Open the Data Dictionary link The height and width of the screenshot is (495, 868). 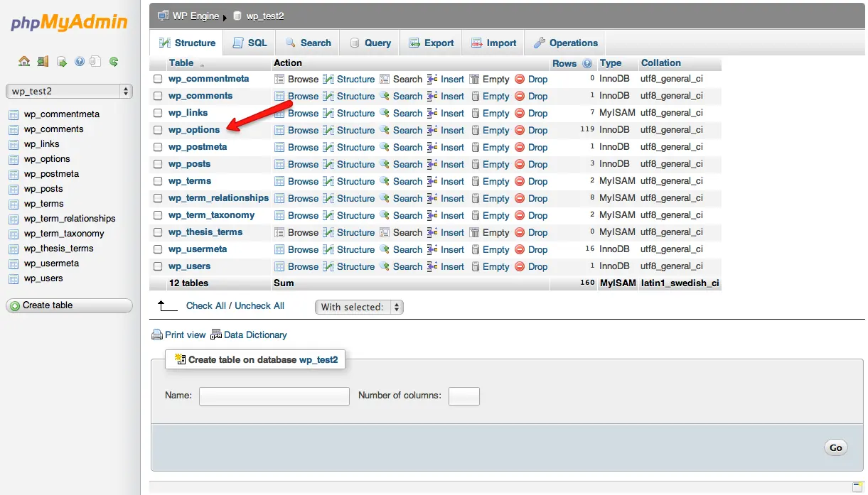point(249,334)
